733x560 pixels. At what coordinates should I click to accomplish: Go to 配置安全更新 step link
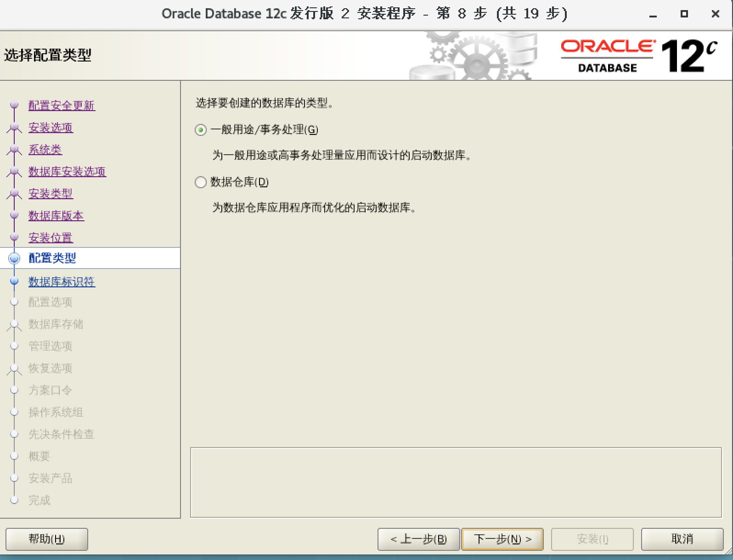[x=62, y=106]
